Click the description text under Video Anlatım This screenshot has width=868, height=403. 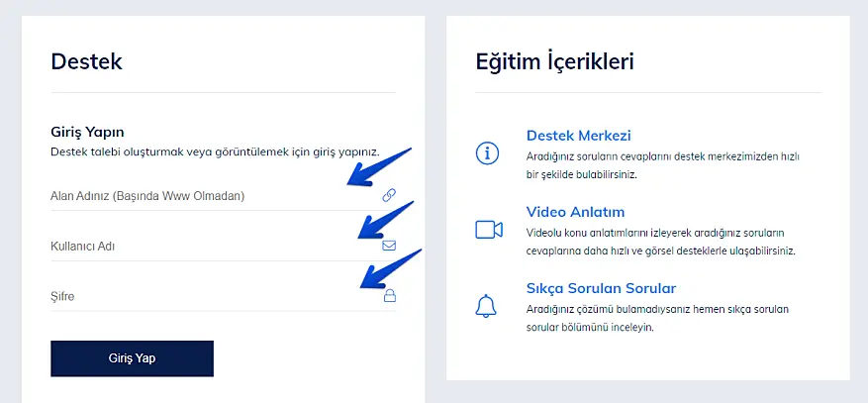(x=661, y=242)
